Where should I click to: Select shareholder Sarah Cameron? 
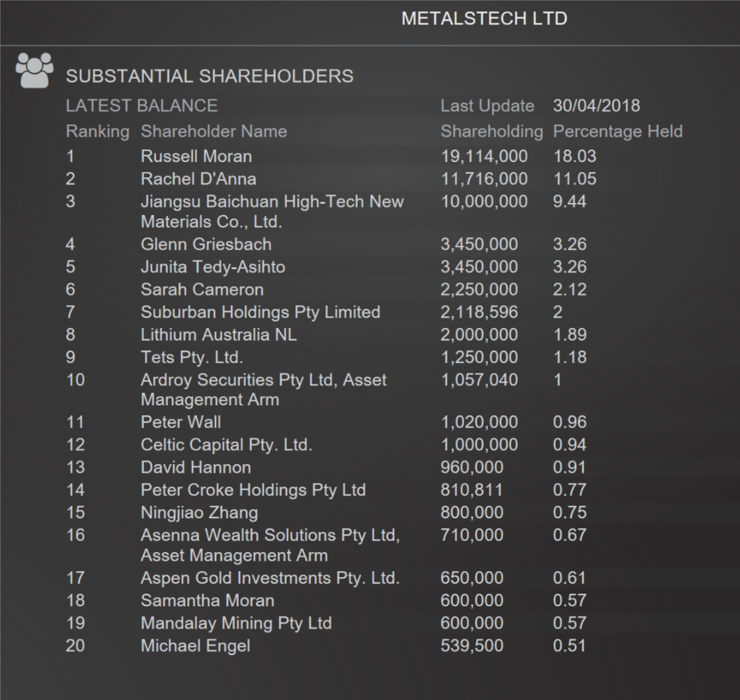[x=202, y=290]
